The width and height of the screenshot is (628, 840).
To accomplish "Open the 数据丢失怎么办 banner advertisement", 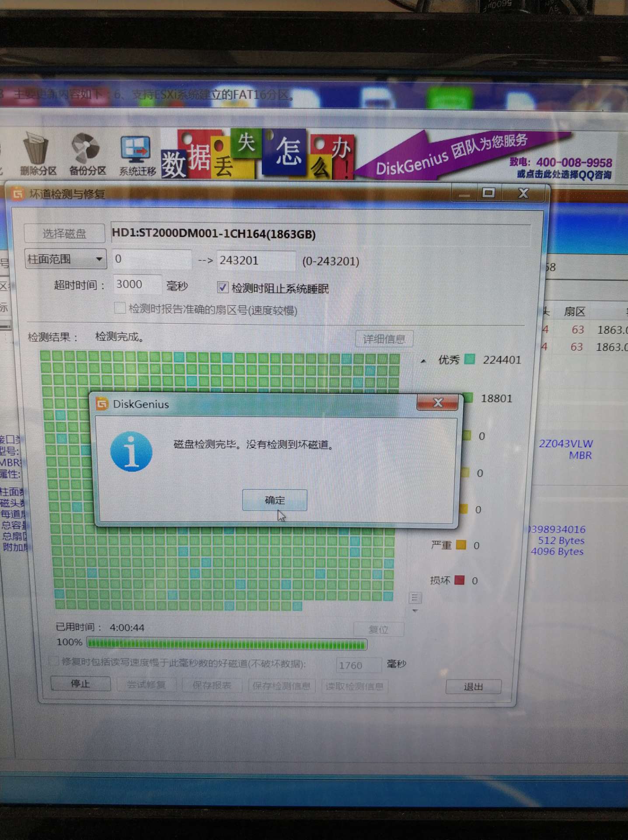I will [x=258, y=154].
